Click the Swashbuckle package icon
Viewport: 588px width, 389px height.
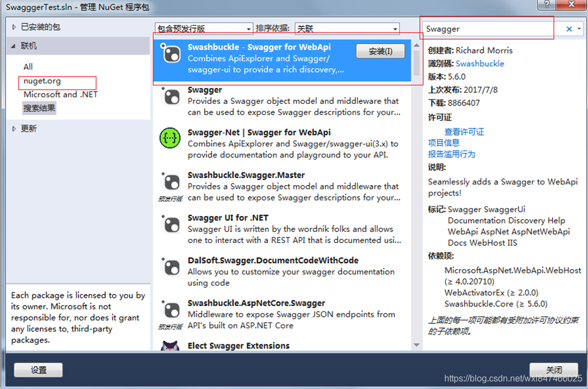171,53
